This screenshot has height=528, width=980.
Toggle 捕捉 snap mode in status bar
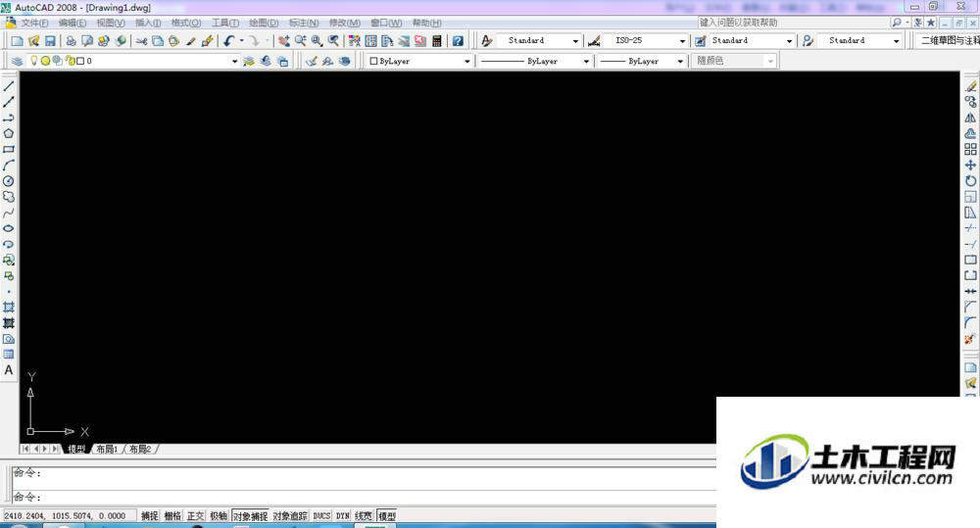[x=149, y=516]
